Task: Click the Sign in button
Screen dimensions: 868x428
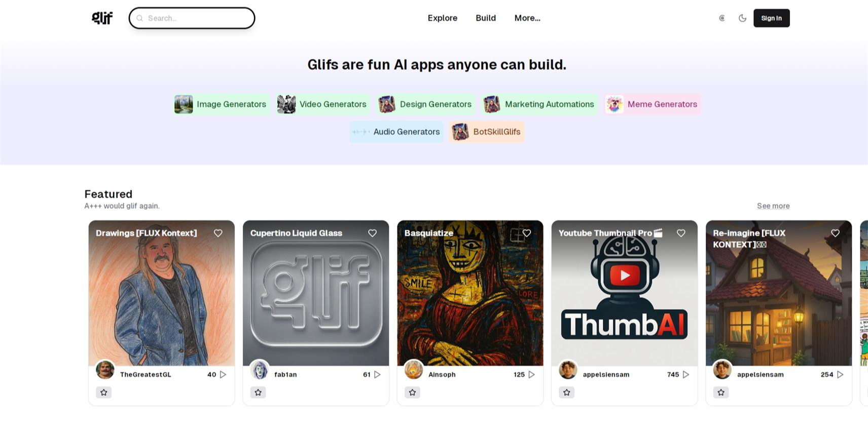Action: 771,18
